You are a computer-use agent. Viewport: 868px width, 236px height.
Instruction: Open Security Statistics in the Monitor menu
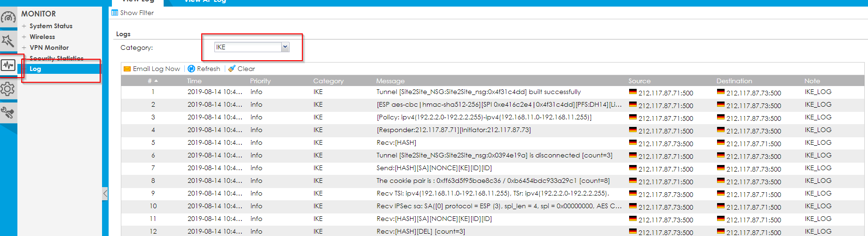tap(56, 58)
